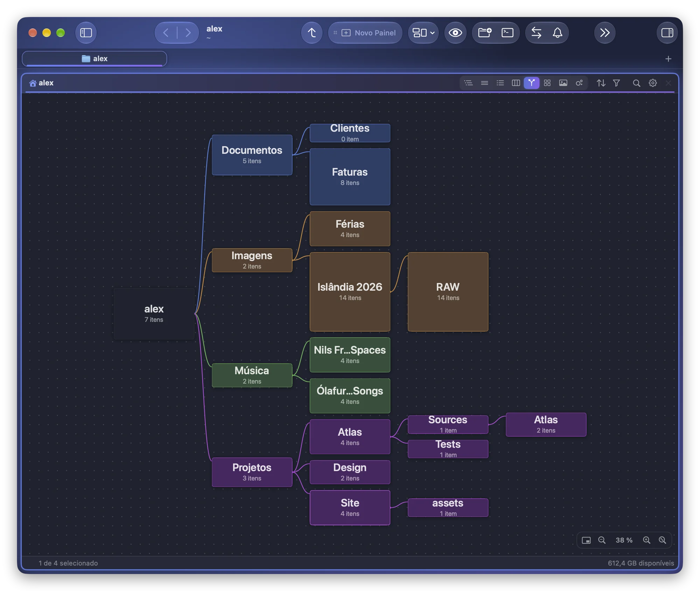Switch to detailed list view
This screenshot has height=591, width=700.
500,83
